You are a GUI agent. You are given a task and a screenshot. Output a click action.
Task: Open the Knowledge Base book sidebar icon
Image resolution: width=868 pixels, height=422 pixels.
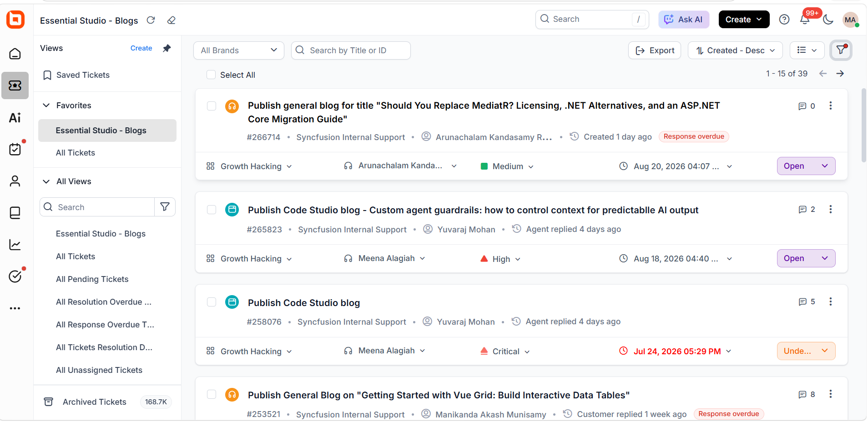click(x=15, y=213)
